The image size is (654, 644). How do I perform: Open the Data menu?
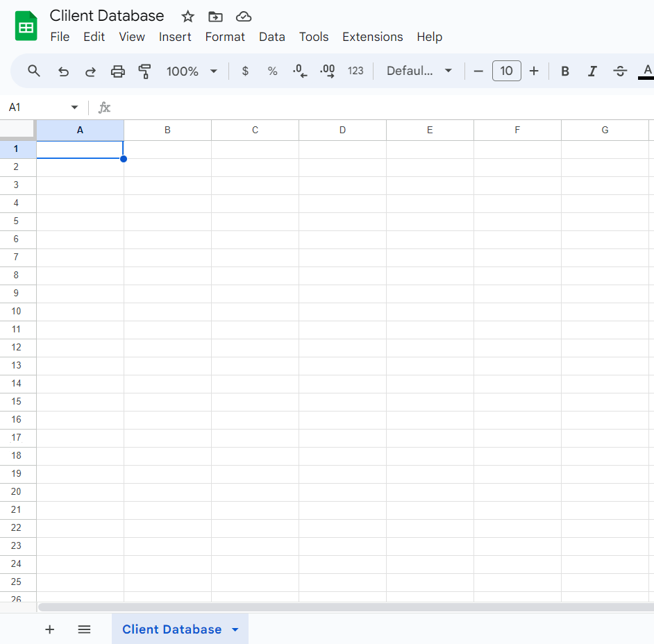coord(272,37)
